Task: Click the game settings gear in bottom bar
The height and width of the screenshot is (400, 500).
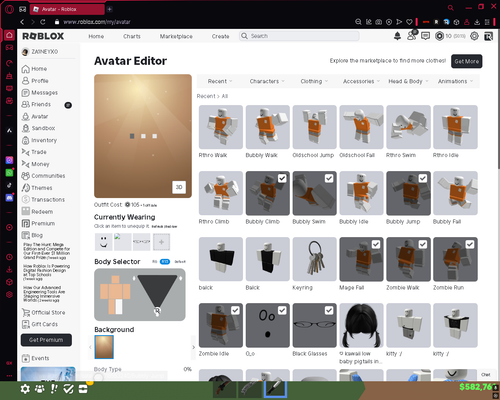Action: tap(25, 389)
